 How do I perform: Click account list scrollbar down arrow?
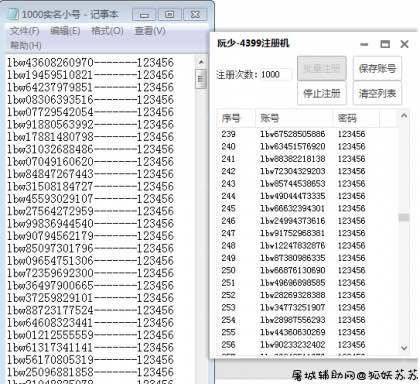tap(404, 348)
